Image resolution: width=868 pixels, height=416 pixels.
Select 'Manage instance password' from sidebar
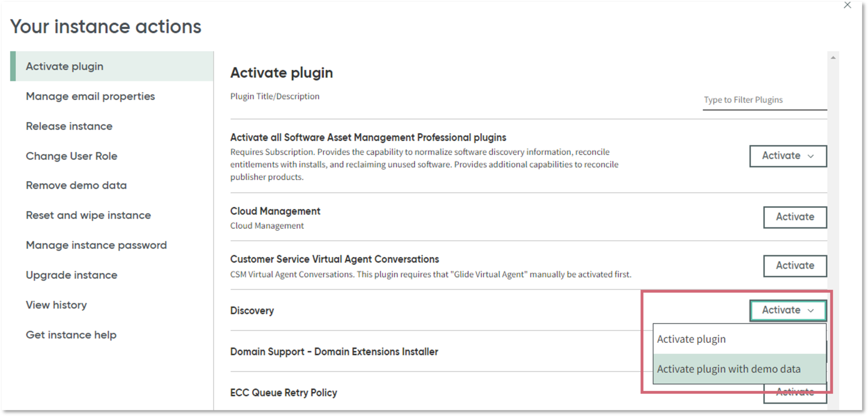(x=96, y=245)
